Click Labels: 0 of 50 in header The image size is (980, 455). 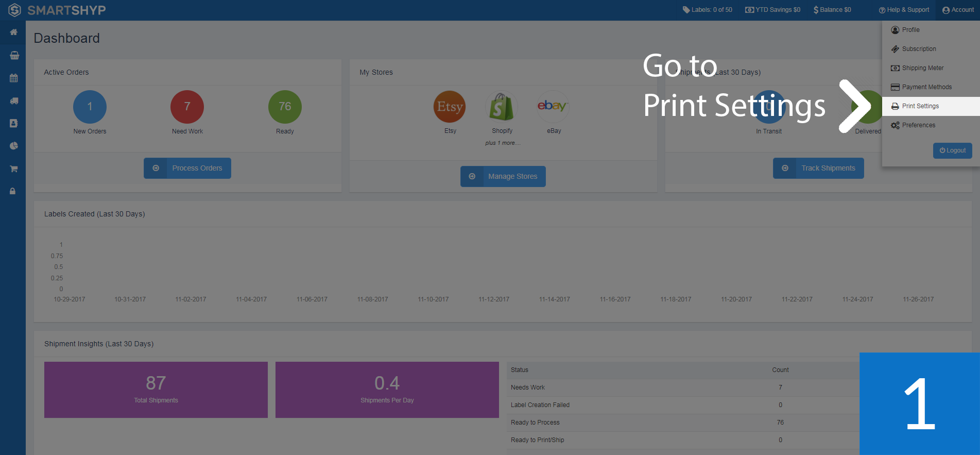(707, 10)
